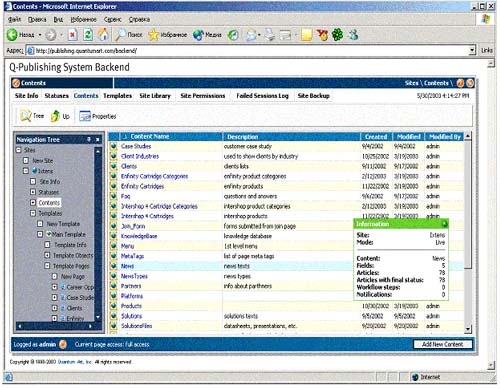
Task: Click the IE Refresh page icon
Action: pyautogui.click(x=88, y=35)
